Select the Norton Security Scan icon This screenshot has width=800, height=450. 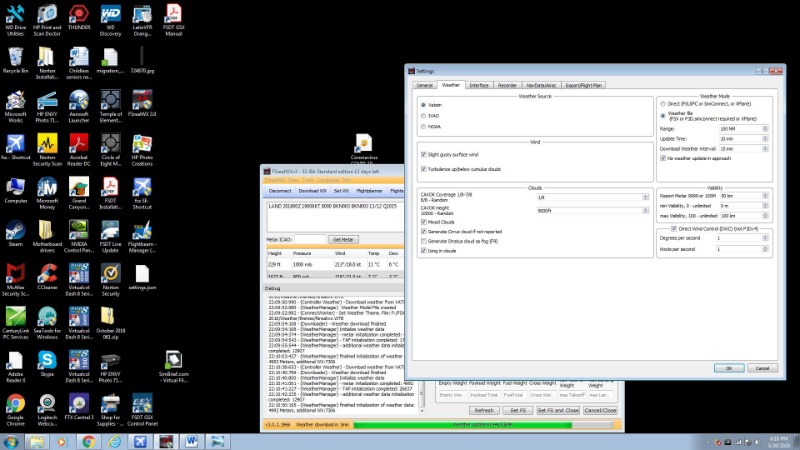pos(47,150)
